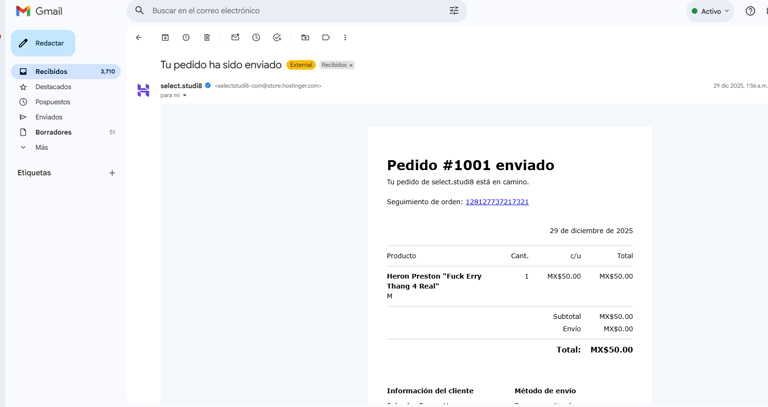Add email to tasks
Image resolution: width=768 pixels, height=407 pixels.
(277, 37)
